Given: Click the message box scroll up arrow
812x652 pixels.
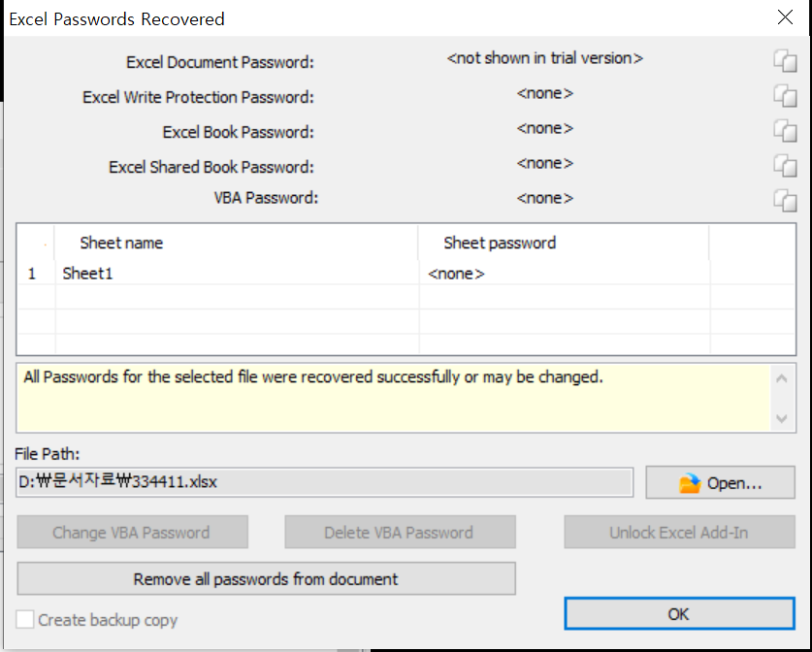Looking at the screenshot, I should [782, 378].
